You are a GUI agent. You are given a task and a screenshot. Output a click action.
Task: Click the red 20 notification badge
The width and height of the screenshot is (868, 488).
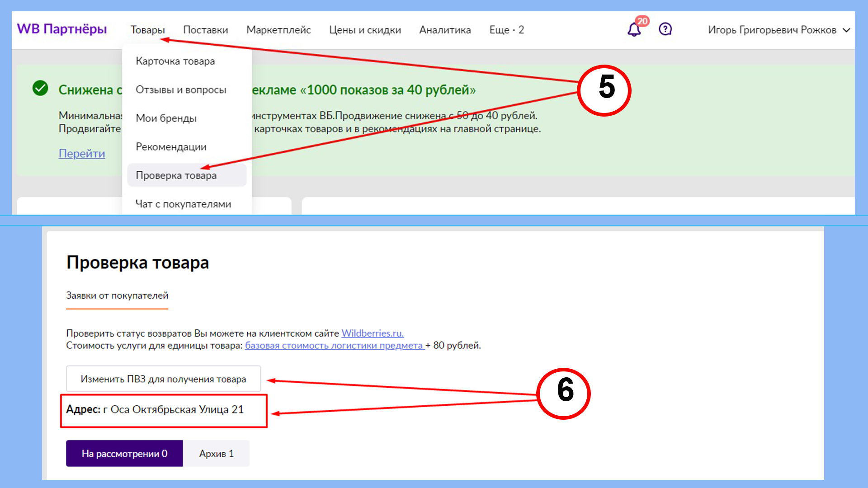pos(642,21)
